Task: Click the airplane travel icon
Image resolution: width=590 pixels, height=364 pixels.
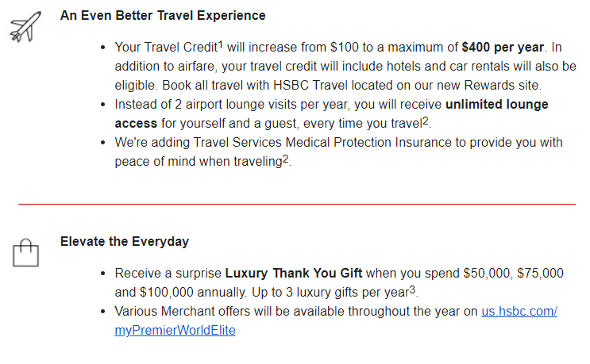Action: pyautogui.click(x=25, y=26)
